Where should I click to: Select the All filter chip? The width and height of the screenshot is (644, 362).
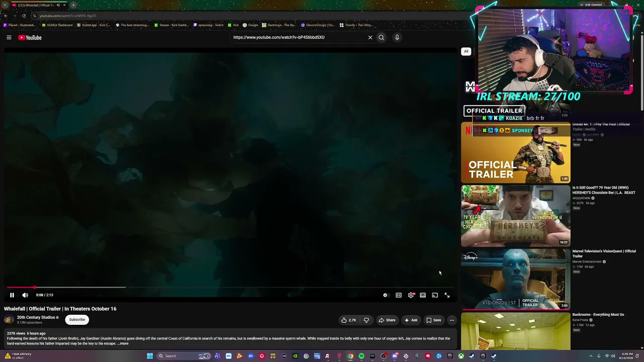coord(466,51)
